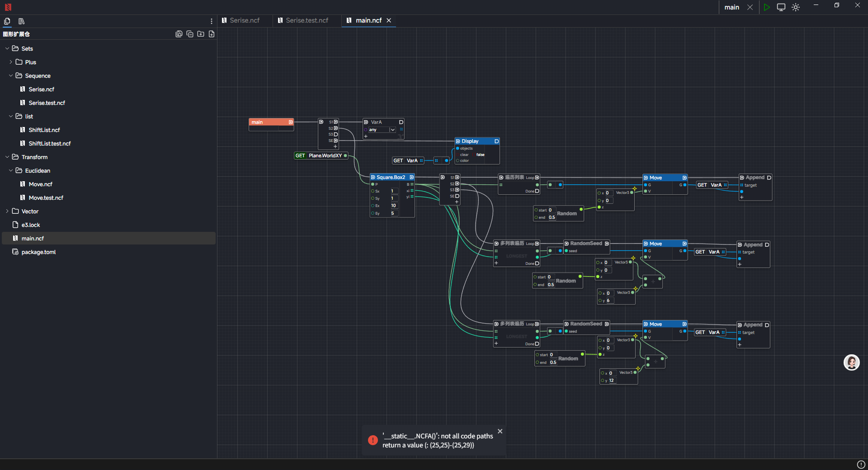Switch to the Serise.ncf tab

pos(244,20)
